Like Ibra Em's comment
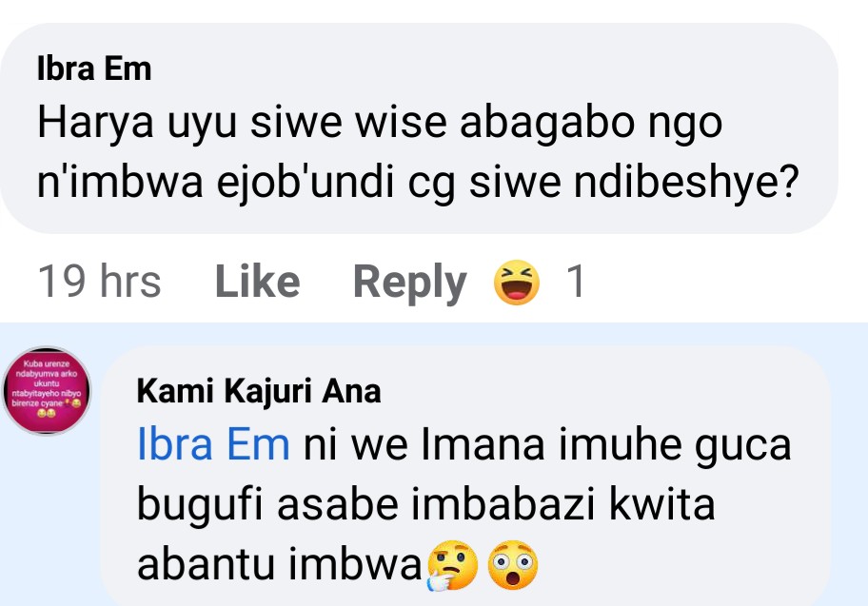The width and height of the screenshot is (868, 606). (257, 283)
